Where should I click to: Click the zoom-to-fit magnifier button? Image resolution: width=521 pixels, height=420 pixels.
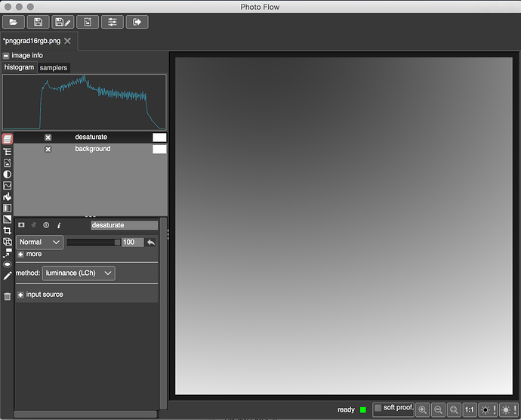point(454,409)
